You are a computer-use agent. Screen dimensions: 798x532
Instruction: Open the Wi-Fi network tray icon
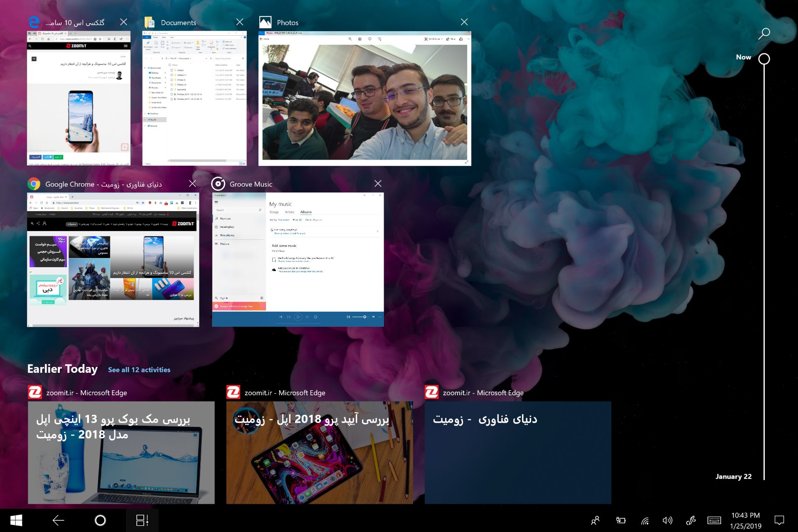[x=645, y=521]
